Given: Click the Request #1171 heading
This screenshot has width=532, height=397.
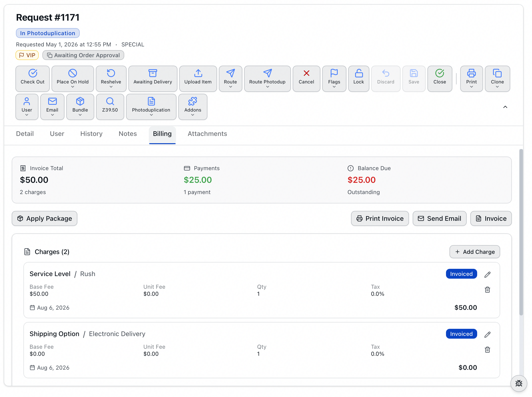Looking at the screenshot, I should [x=48, y=17].
